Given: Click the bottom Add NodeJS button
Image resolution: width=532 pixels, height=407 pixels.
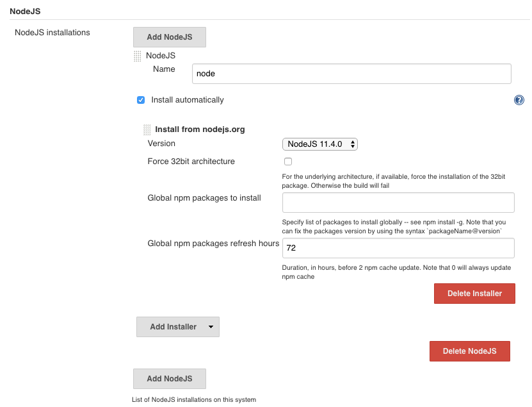Looking at the screenshot, I should pyautogui.click(x=169, y=379).
